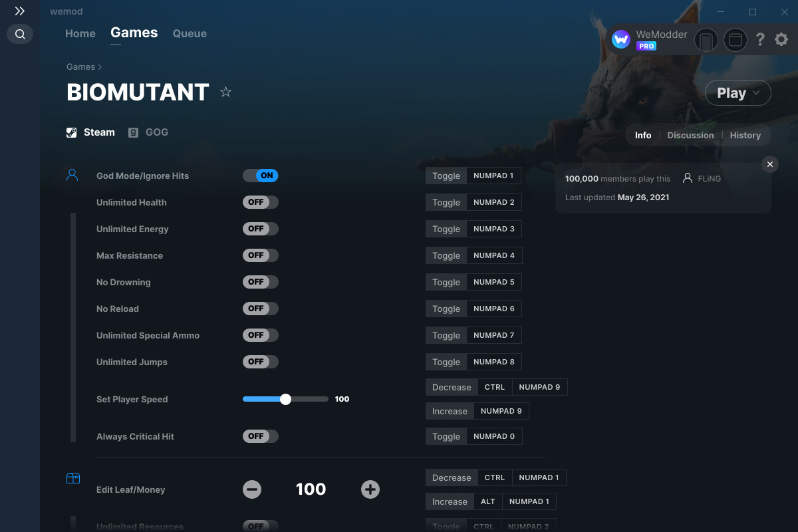The height and width of the screenshot is (532, 798).
Task: Click the NUMPAD 6 hotkey for No Reload
Action: click(x=494, y=309)
